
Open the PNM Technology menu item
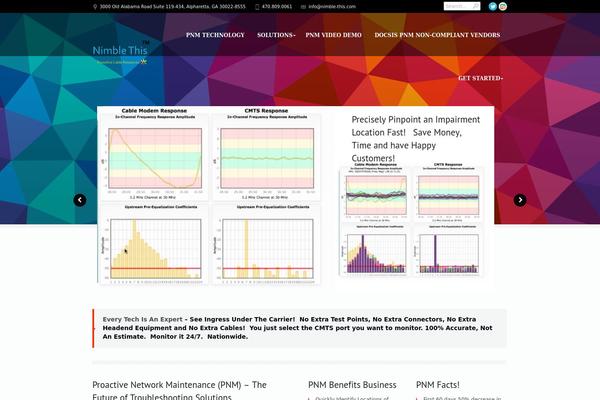coord(215,35)
